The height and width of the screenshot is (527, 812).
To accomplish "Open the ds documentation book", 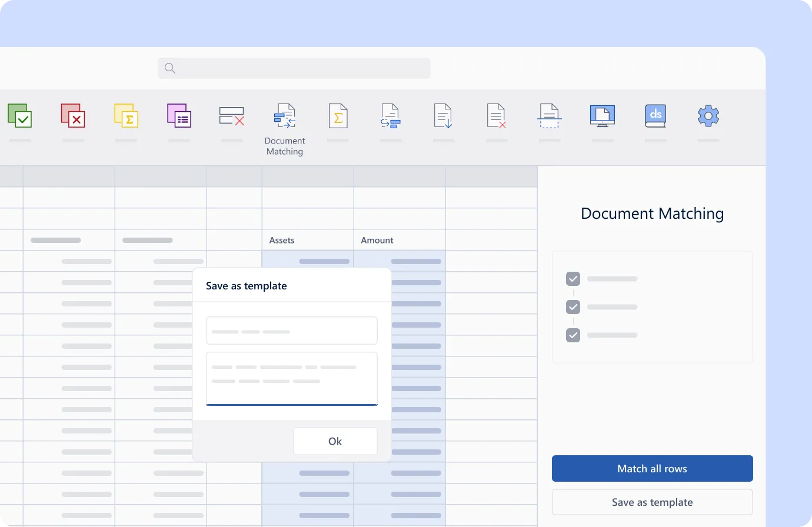I will [x=655, y=116].
